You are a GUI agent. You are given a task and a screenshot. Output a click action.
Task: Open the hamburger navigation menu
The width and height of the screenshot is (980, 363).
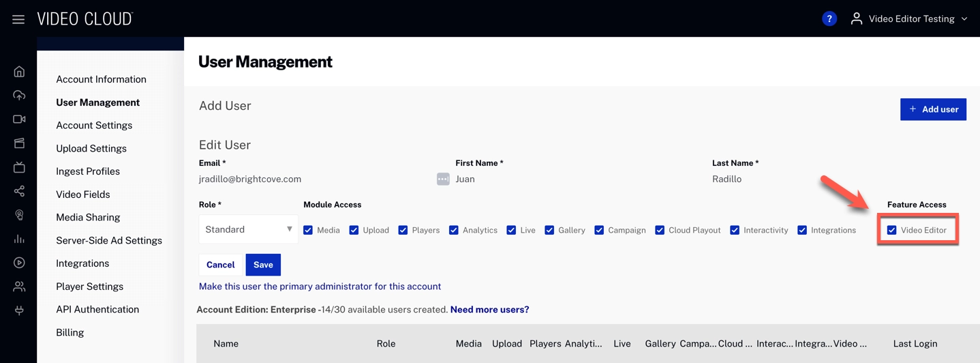18,19
